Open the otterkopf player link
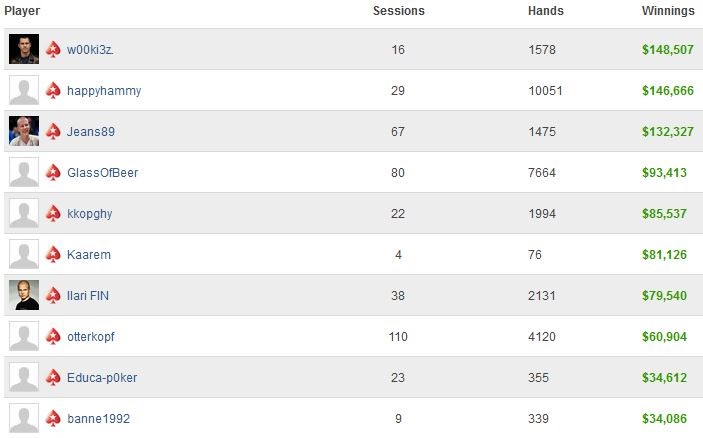This screenshot has width=703, height=438. click(x=91, y=337)
